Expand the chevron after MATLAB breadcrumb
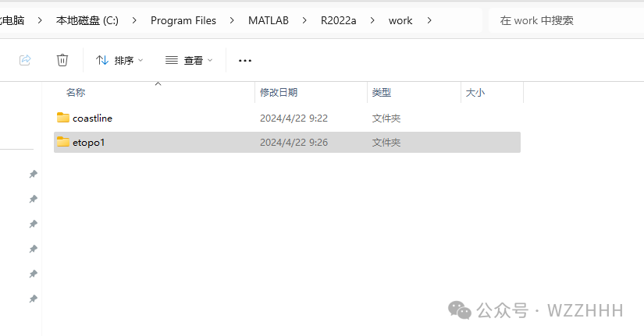This screenshot has width=644, height=336. (304, 20)
